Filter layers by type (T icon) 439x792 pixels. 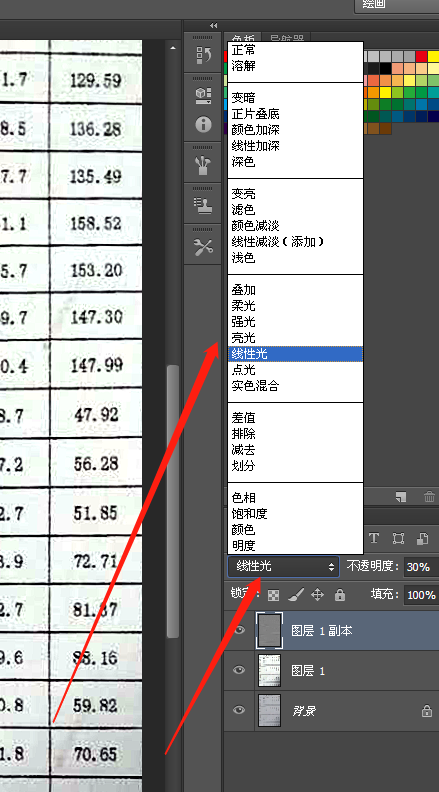click(374, 538)
